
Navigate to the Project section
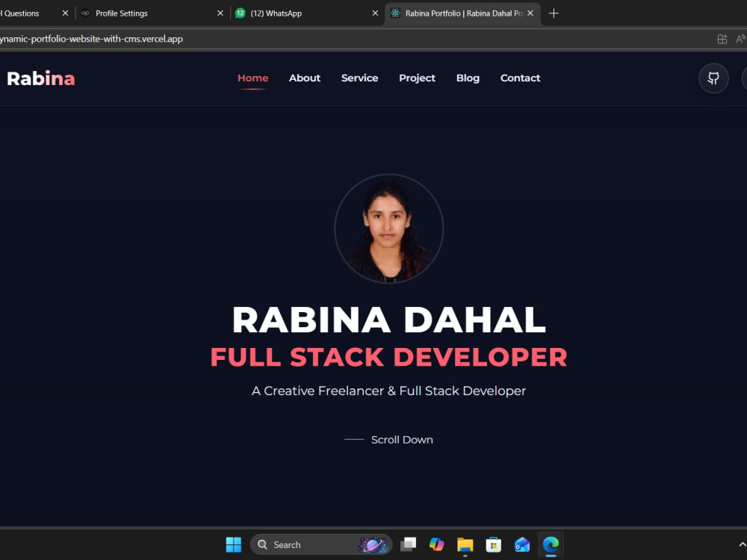tap(417, 78)
